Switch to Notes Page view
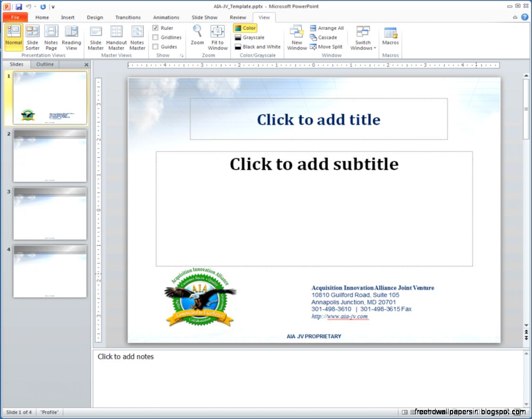The image size is (532, 419). 51,37
